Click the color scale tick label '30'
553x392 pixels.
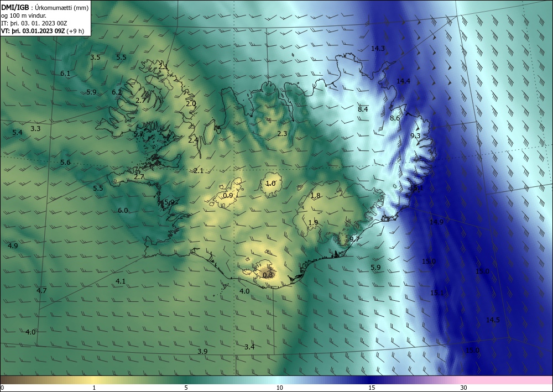464,388
